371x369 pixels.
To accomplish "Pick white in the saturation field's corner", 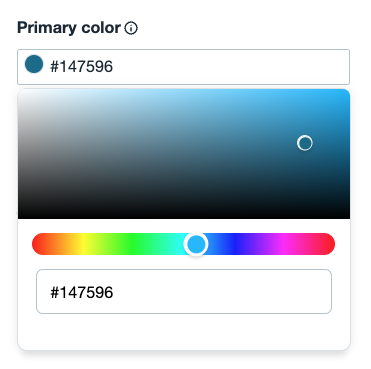I will coord(20,91).
